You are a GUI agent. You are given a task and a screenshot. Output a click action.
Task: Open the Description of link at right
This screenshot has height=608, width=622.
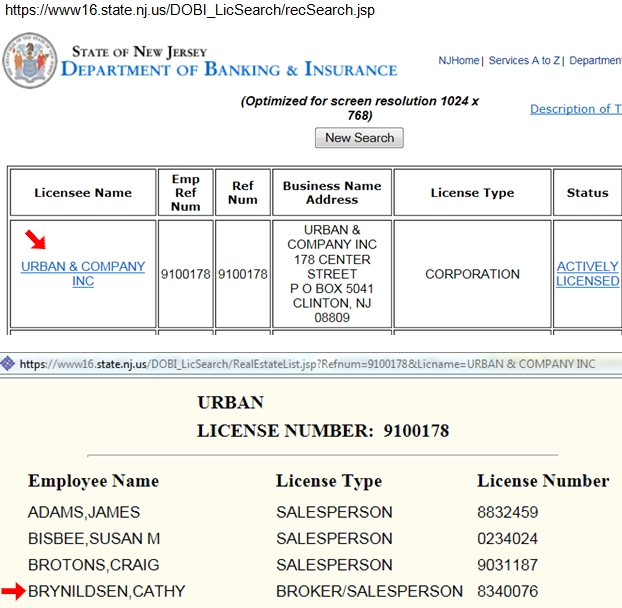576,109
